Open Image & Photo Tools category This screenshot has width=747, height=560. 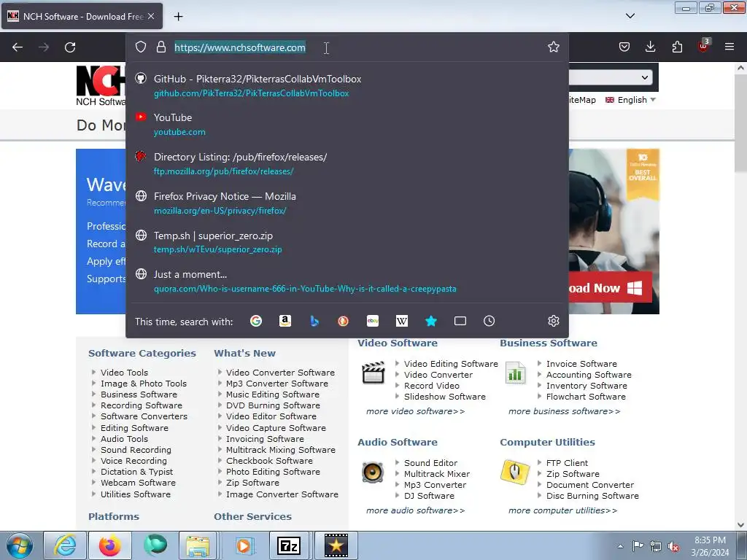tap(144, 384)
